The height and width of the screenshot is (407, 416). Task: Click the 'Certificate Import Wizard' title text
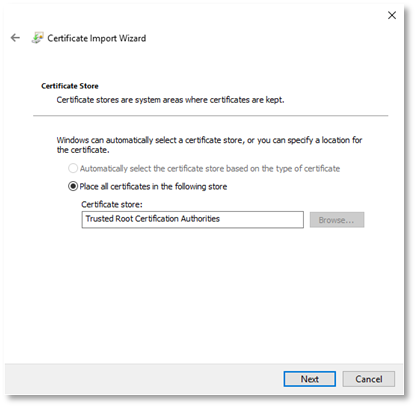pyautogui.click(x=97, y=38)
